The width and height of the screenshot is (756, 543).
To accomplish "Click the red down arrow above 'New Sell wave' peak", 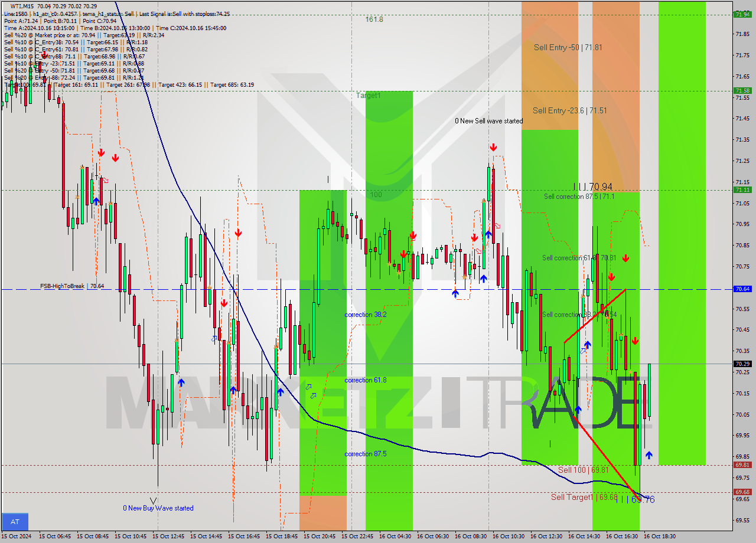I will pyautogui.click(x=493, y=147).
